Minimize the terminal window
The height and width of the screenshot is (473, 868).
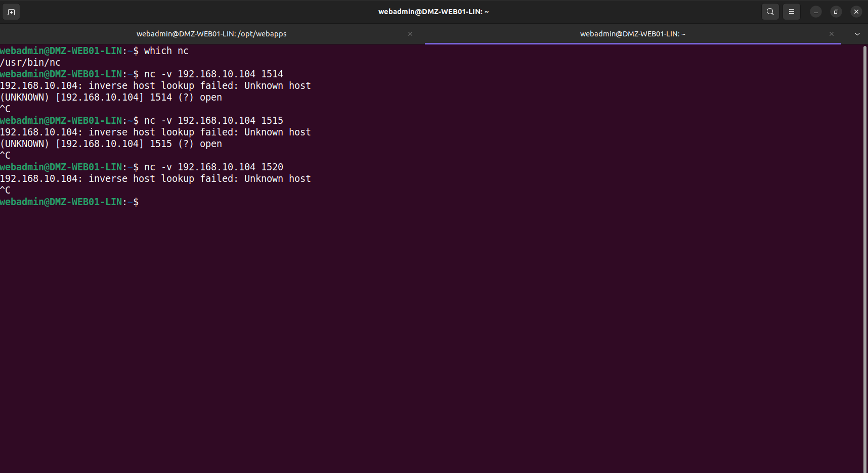tap(816, 12)
